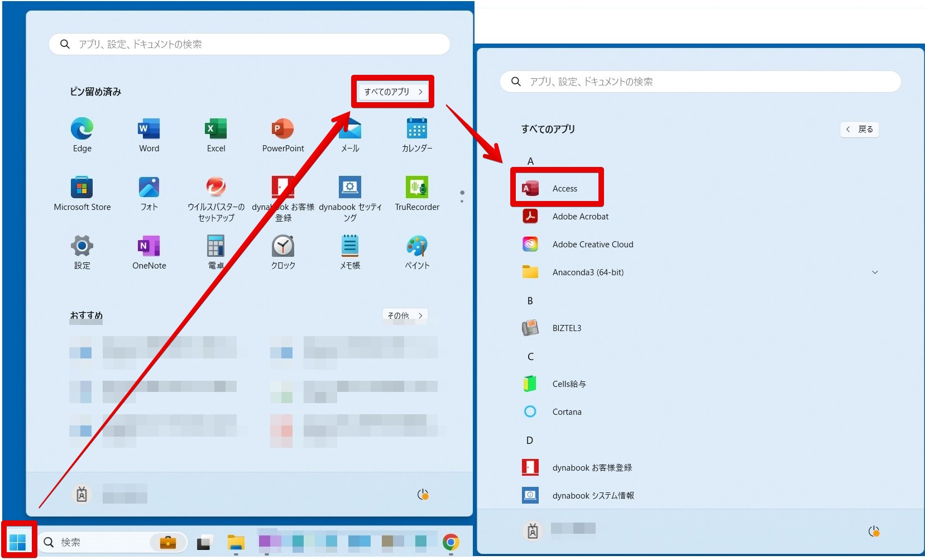Click search field in all-apps panel
This screenshot has width=925, height=560.
tap(701, 82)
